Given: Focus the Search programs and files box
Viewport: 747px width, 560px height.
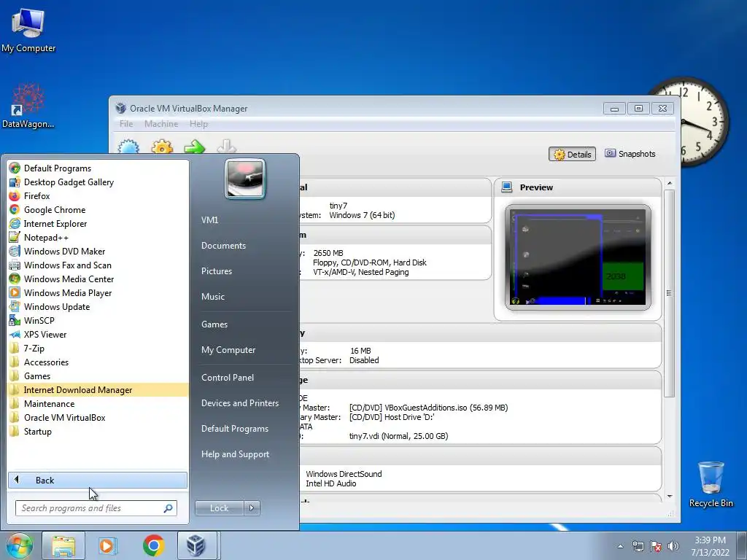Looking at the screenshot, I should pyautogui.click(x=96, y=508).
